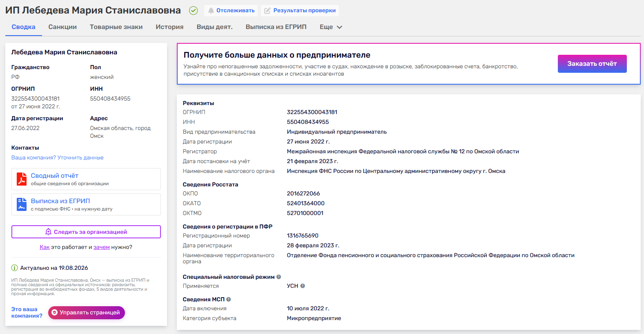
Task: Open the Выписка из ЕГРИП tab
Action: coord(276,27)
